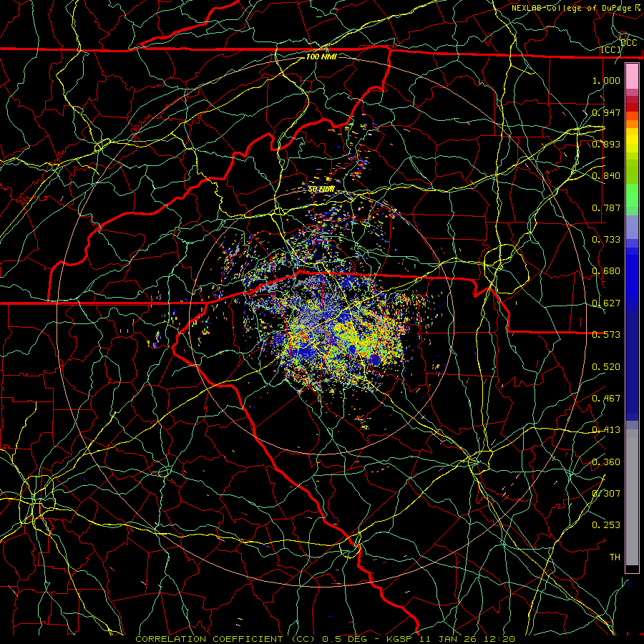Pick the large gray segment of the color bar
Screen dimensions: 644x644
tap(632, 497)
